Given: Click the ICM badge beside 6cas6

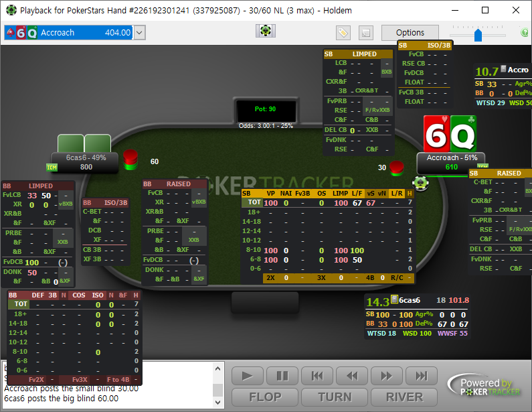Looking at the screenshot, I should 52,167.
